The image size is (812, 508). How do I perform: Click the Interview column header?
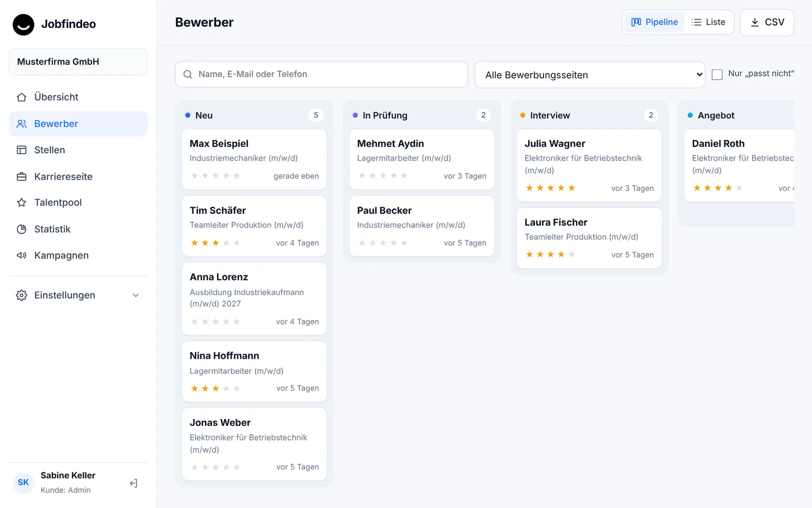tap(589, 115)
